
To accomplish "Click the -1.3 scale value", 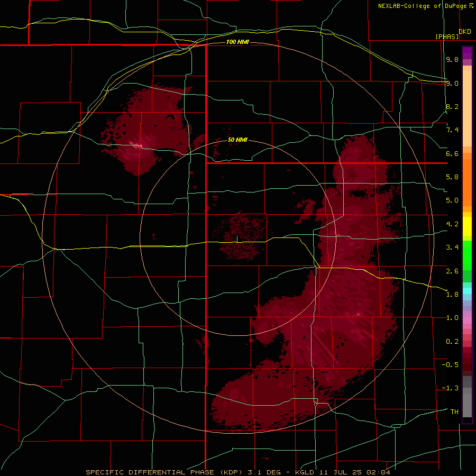I will point(450,388).
